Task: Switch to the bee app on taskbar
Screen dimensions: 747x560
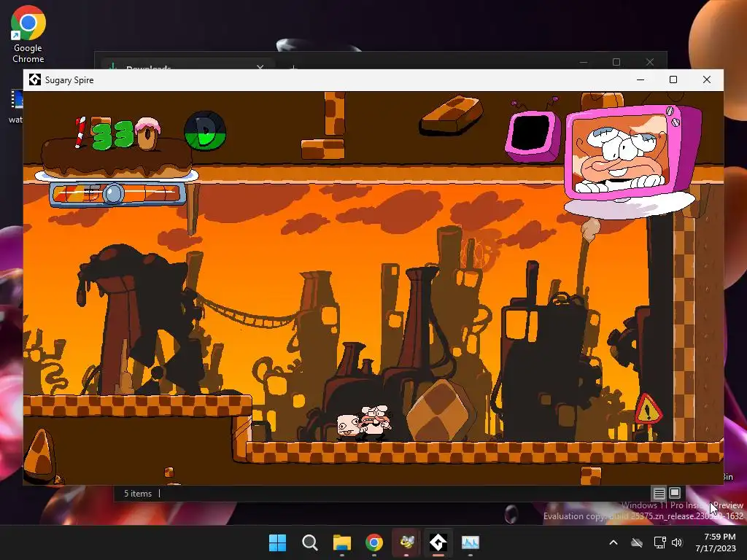Action: coord(406,542)
